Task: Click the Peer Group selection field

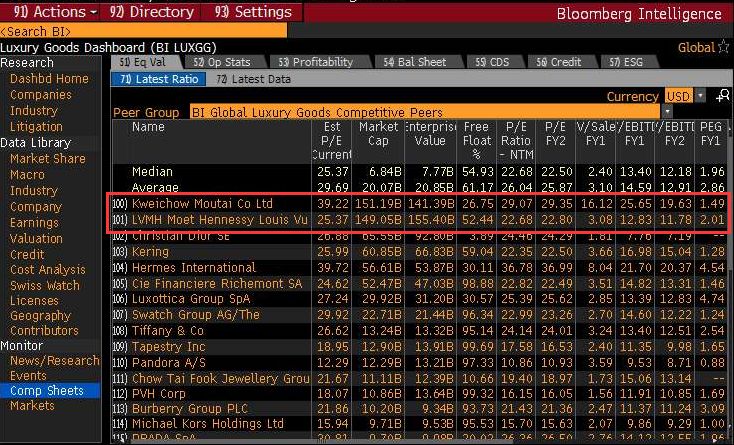Action: click(x=425, y=112)
